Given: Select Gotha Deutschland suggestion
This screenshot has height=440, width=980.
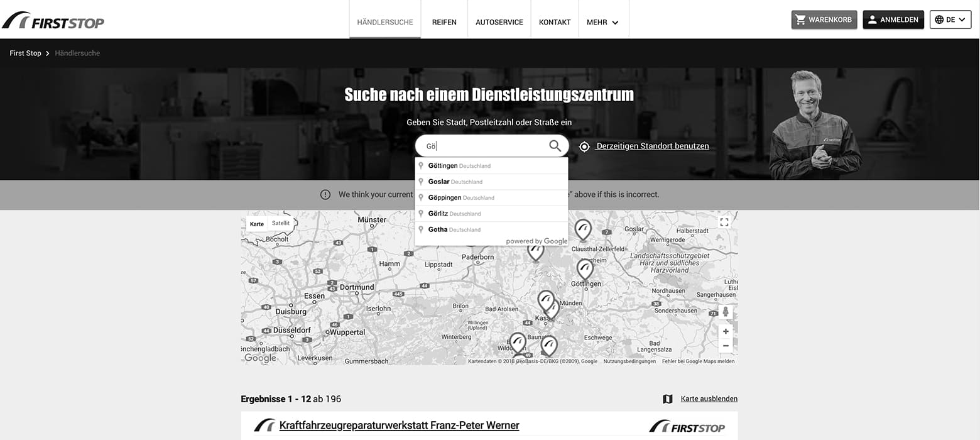Looking at the screenshot, I should (x=491, y=229).
